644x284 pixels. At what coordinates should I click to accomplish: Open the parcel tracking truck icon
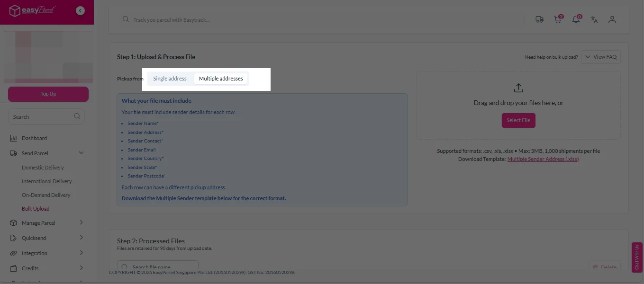pyautogui.click(x=539, y=19)
